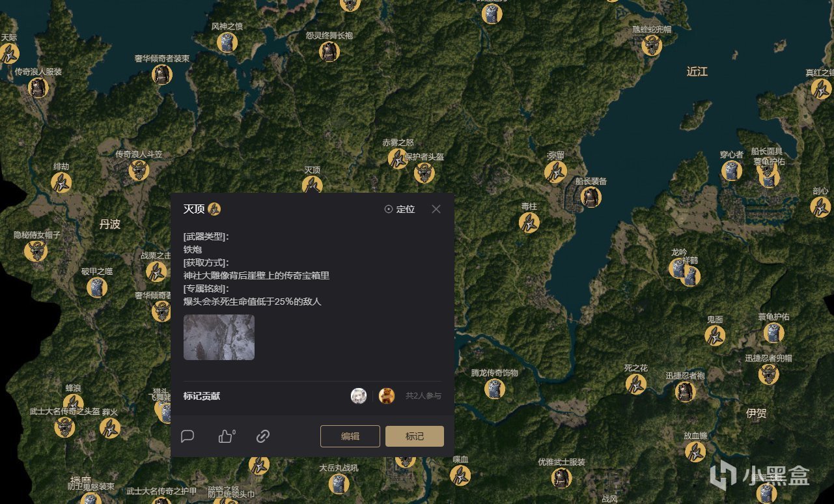Open the 保护者头盔 helmet marker
834x504 pixels.
click(x=424, y=173)
